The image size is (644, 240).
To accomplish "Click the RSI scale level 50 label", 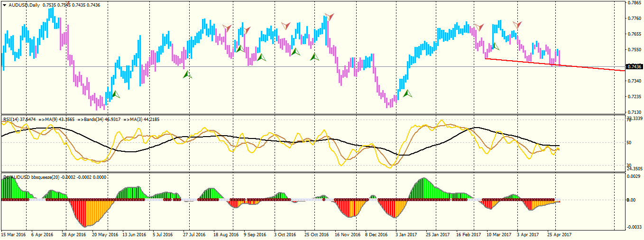I will tap(630, 142).
